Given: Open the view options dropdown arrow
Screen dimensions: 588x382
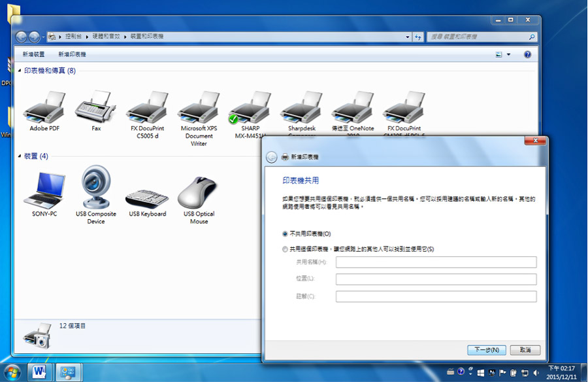Looking at the screenshot, I should point(508,54).
